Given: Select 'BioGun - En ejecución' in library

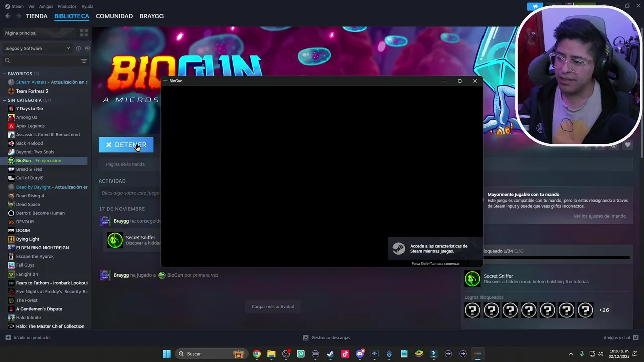Looking at the screenshot, I should point(44,161).
